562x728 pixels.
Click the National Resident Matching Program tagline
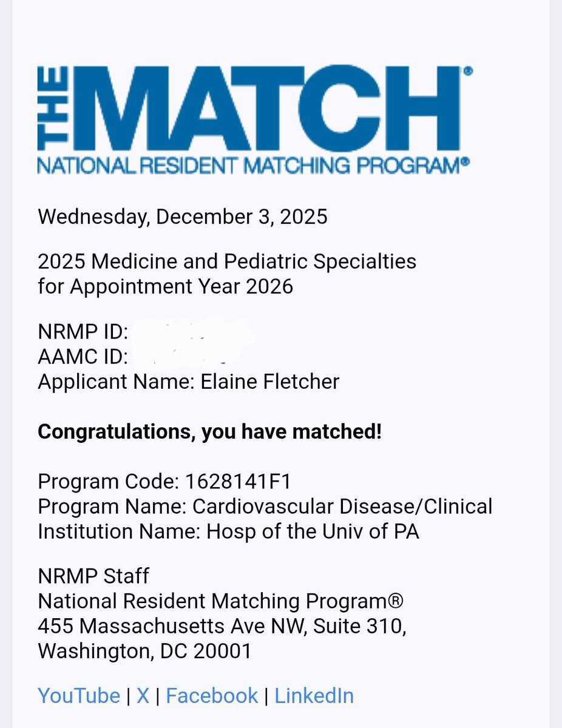point(254,166)
